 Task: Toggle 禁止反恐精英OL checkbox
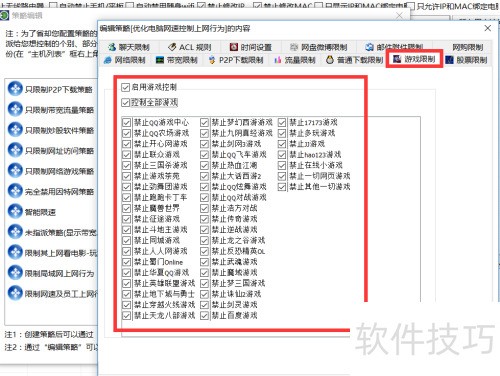[204, 251]
